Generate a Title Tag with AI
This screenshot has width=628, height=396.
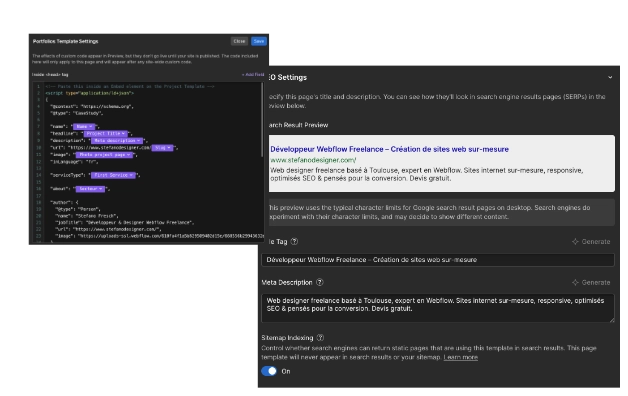point(591,241)
